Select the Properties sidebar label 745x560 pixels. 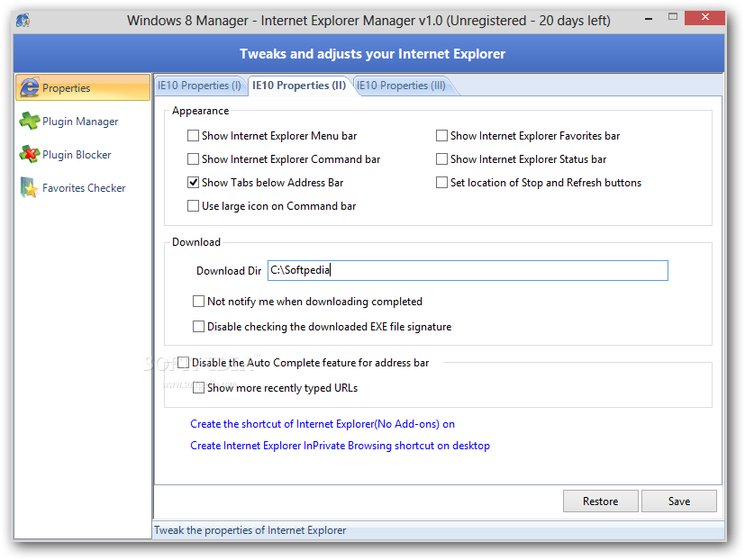click(66, 88)
